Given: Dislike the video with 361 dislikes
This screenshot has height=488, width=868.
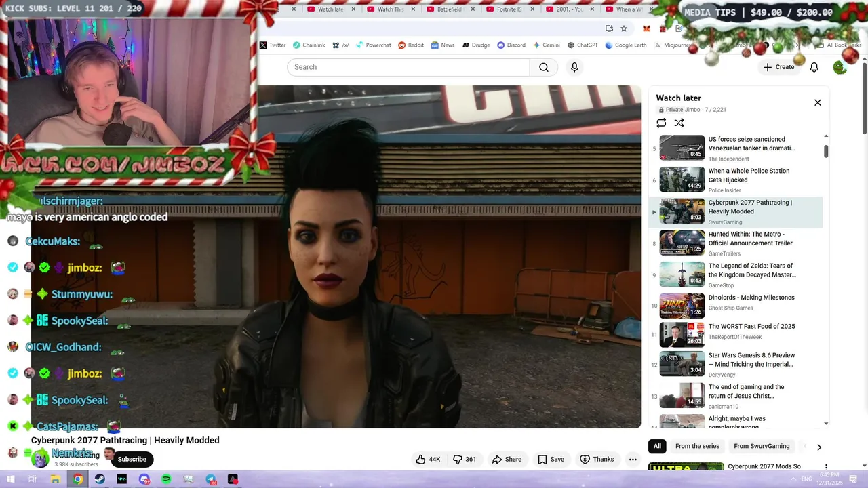Looking at the screenshot, I should tap(465, 459).
